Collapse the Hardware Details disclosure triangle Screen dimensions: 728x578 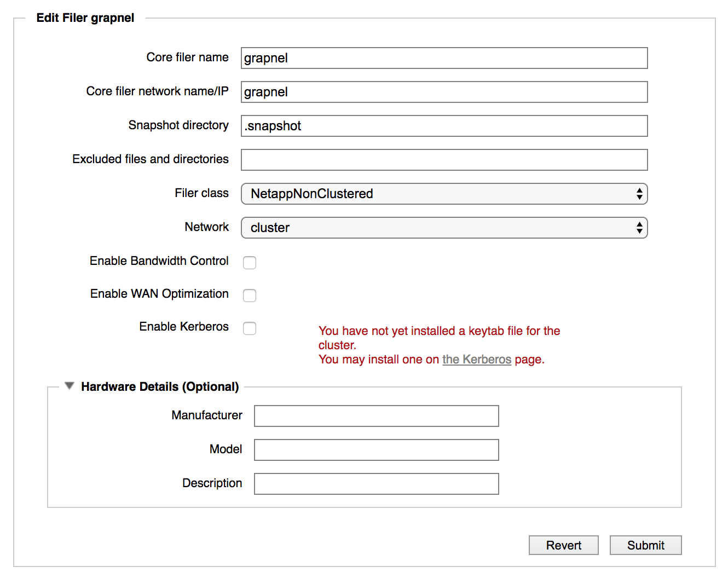(x=69, y=386)
